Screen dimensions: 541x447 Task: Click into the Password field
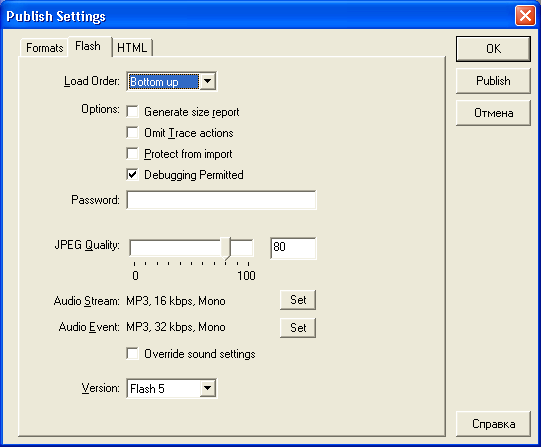pos(221,200)
